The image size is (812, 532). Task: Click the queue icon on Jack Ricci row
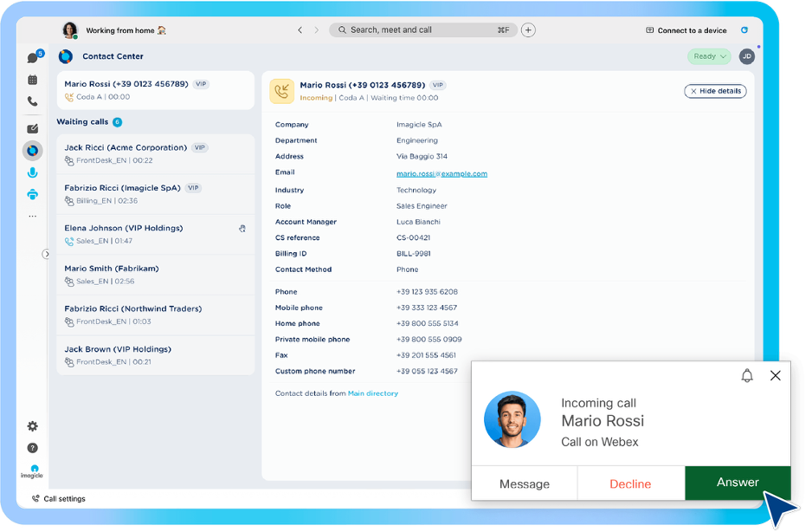click(69, 161)
